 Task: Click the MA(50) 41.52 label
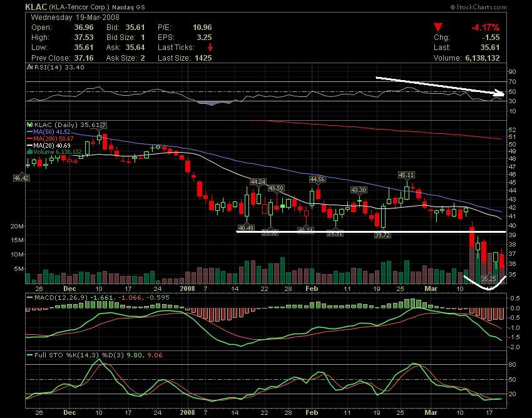click(52, 132)
